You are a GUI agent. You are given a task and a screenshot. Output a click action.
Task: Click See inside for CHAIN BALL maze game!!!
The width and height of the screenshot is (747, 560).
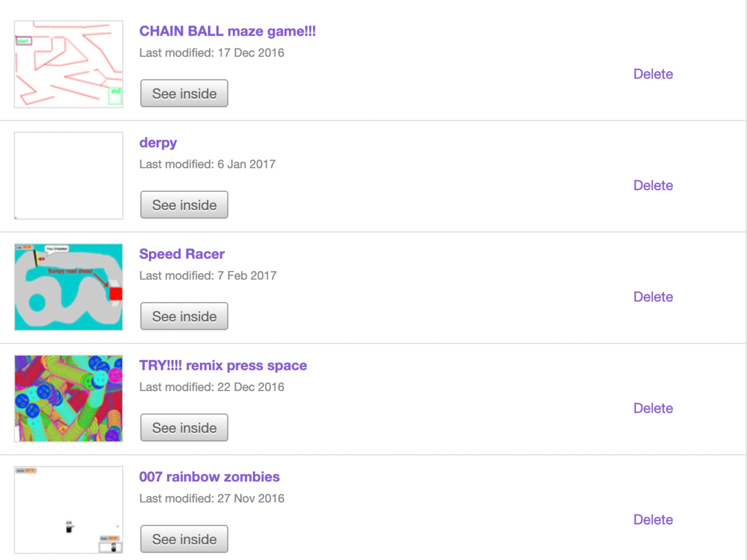184,93
